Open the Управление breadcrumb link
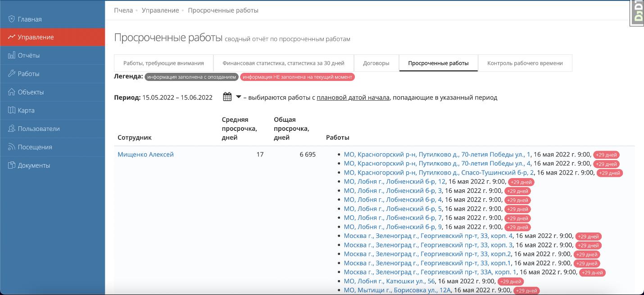The height and width of the screenshot is (295, 644). click(x=160, y=10)
